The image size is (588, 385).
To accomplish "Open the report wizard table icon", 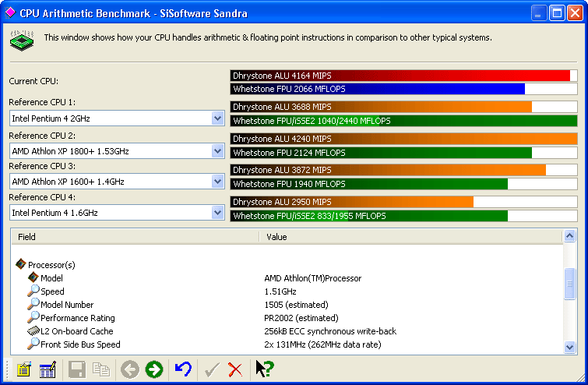I will click(x=48, y=369).
